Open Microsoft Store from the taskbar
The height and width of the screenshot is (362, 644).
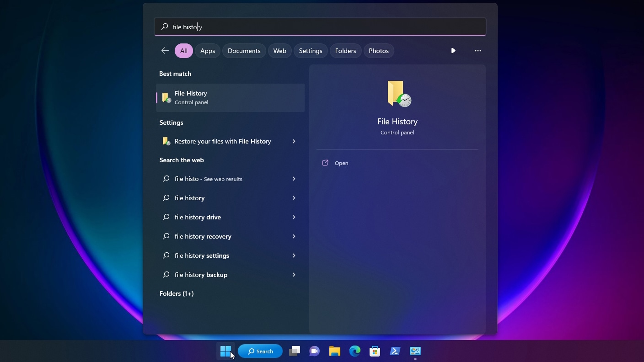[375, 351]
